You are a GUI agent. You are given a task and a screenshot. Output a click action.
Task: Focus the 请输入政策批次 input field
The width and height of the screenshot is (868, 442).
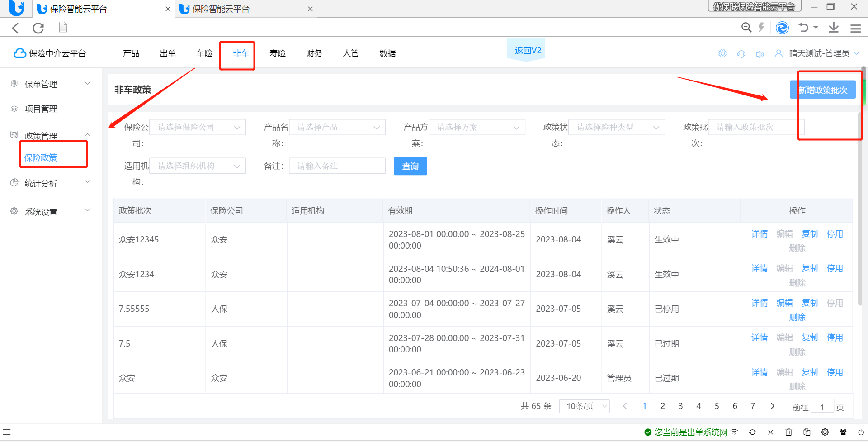756,127
